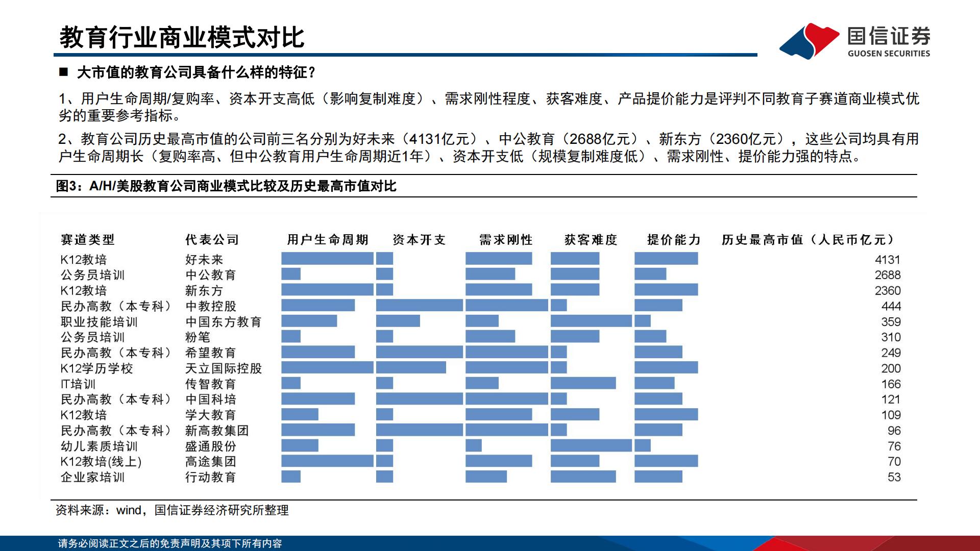Image resolution: width=980 pixels, height=551 pixels.
Task: Select company name 新东方
Action: point(204,291)
